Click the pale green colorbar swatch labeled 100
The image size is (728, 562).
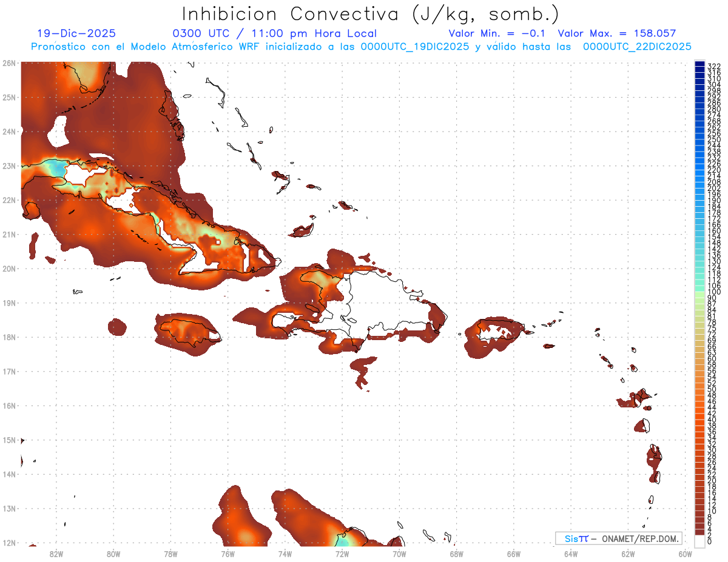click(700, 295)
